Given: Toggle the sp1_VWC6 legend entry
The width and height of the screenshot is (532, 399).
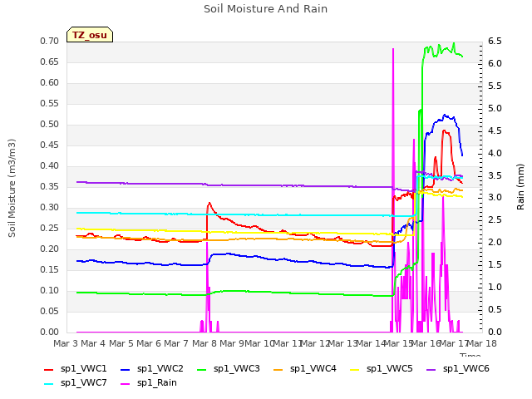Looking at the screenshot, I should (x=458, y=368).
